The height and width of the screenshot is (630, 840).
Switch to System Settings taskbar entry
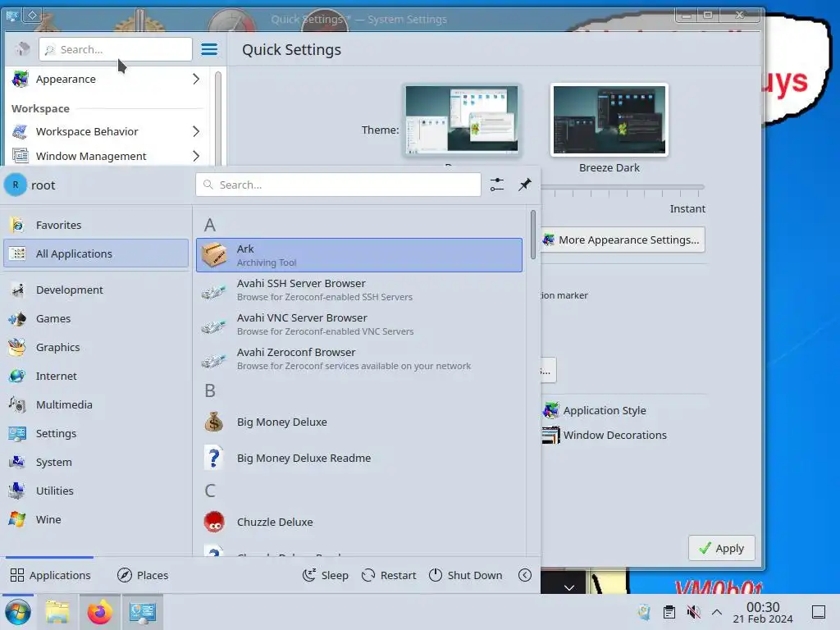pyautogui.click(x=143, y=612)
